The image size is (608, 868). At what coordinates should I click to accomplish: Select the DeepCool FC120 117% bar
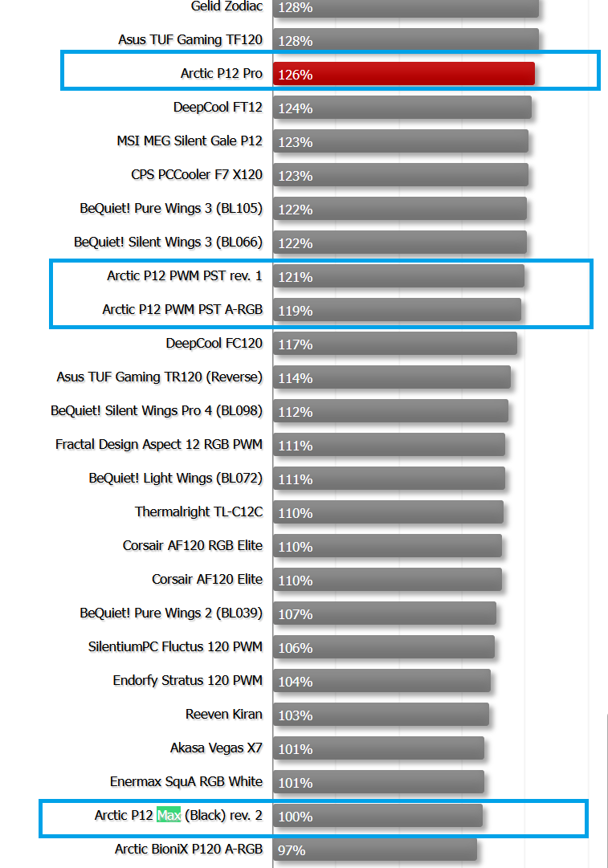click(395, 344)
